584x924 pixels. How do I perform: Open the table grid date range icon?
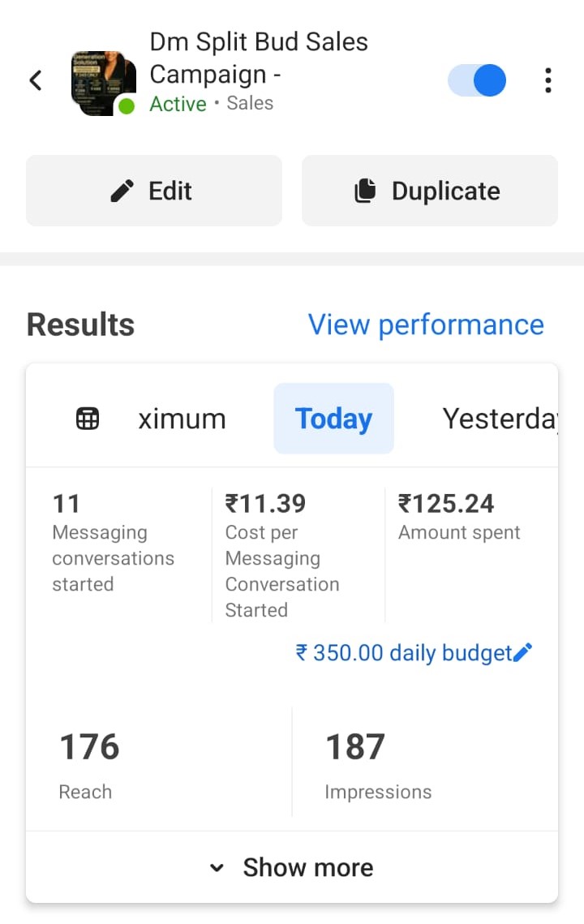click(x=87, y=419)
